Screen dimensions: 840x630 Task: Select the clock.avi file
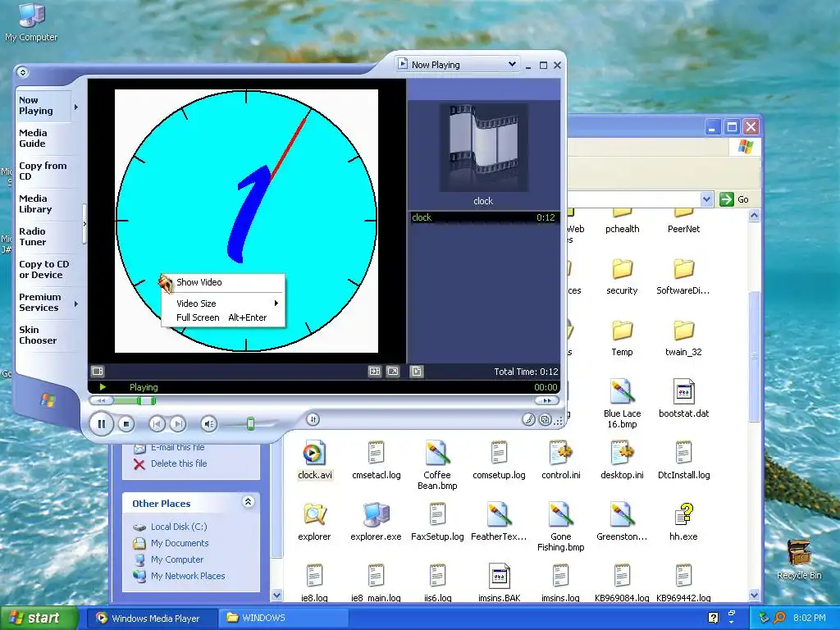click(x=314, y=461)
